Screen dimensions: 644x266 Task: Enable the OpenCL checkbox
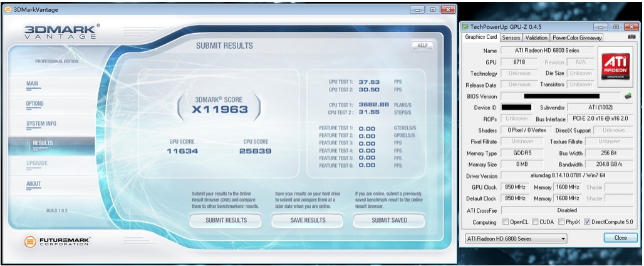[x=506, y=222]
